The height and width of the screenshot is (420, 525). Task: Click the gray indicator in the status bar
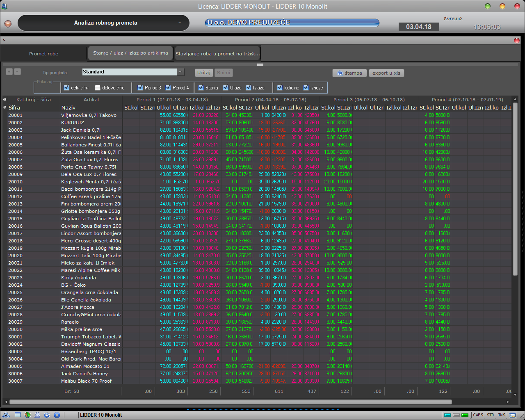click(456, 415)
